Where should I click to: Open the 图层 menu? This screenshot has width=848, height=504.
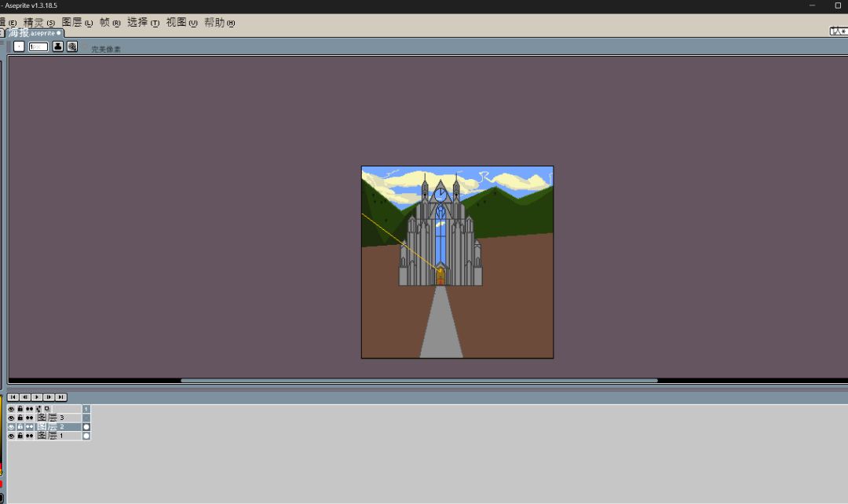77,23
